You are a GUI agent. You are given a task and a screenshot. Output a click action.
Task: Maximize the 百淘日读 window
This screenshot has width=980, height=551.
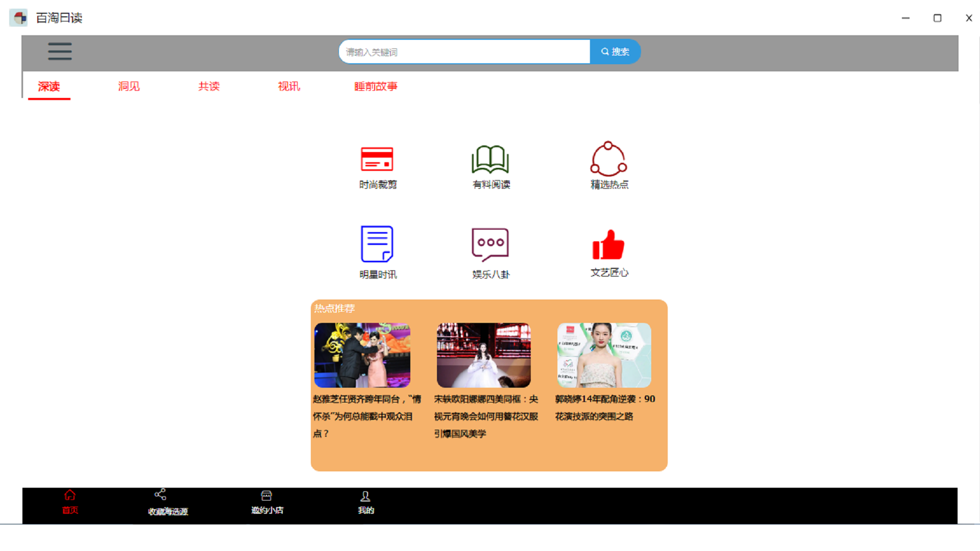[937, 18]
